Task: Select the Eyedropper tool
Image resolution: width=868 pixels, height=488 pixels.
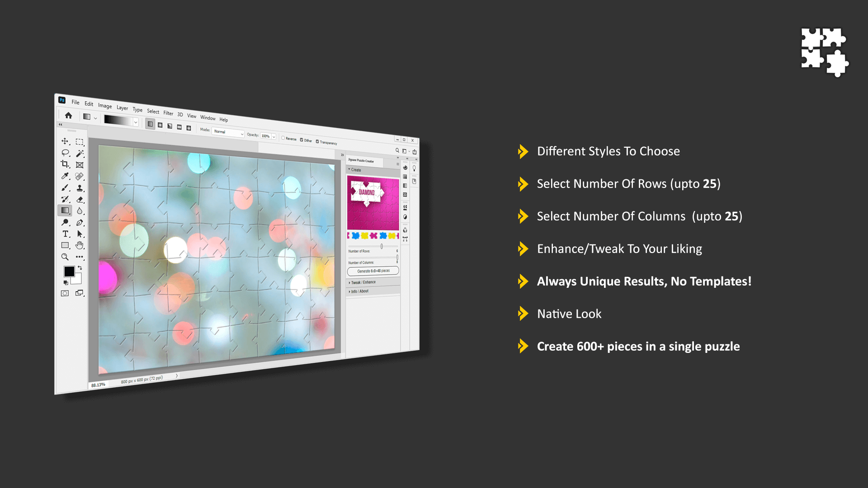Action: coord(65,177)
